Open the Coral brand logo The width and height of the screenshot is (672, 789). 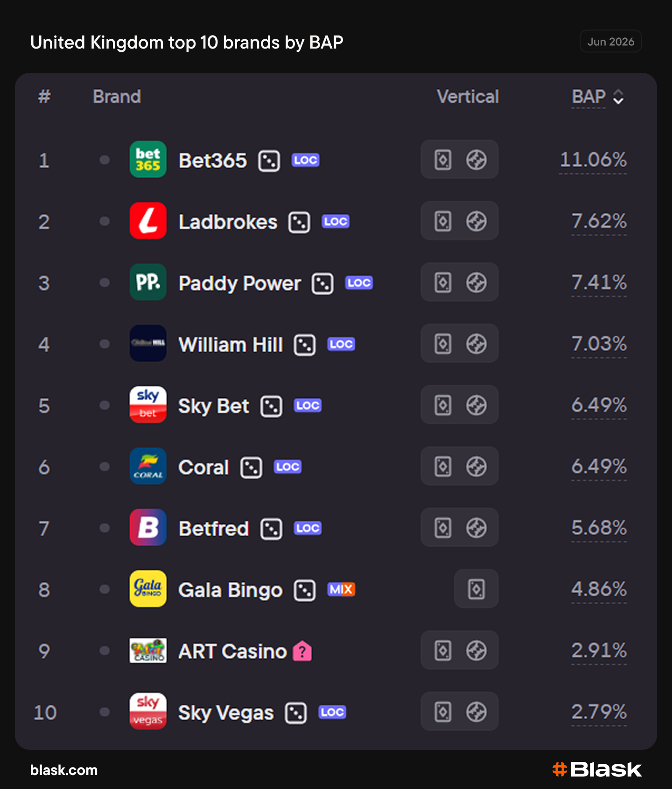[x=148, y=466]
